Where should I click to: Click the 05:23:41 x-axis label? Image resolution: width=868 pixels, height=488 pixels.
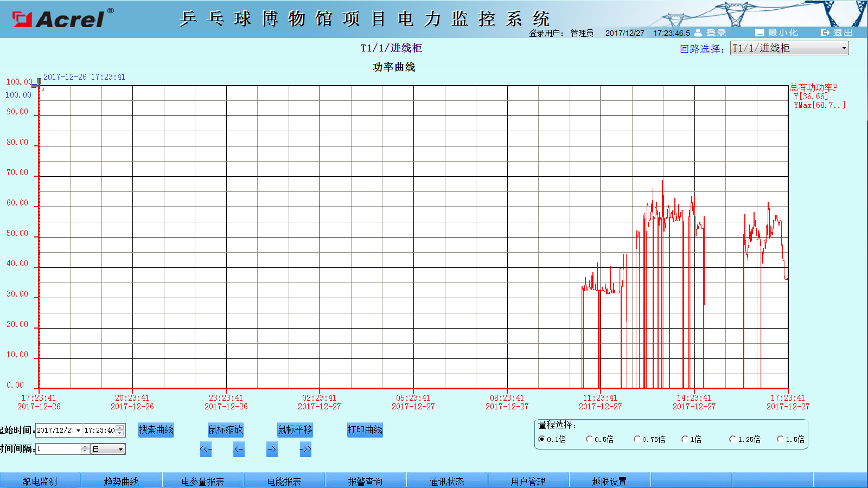point(413,398)
